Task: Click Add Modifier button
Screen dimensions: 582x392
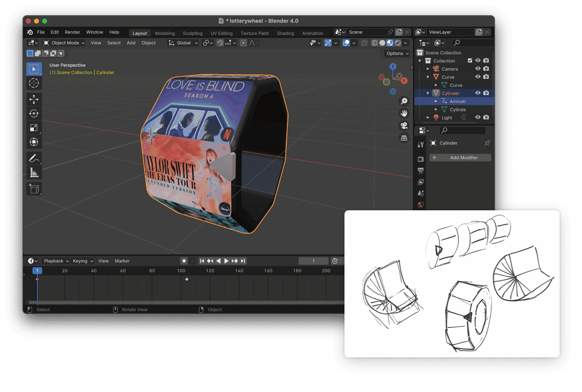Action: pyautogui.click(x=460, y=158)
